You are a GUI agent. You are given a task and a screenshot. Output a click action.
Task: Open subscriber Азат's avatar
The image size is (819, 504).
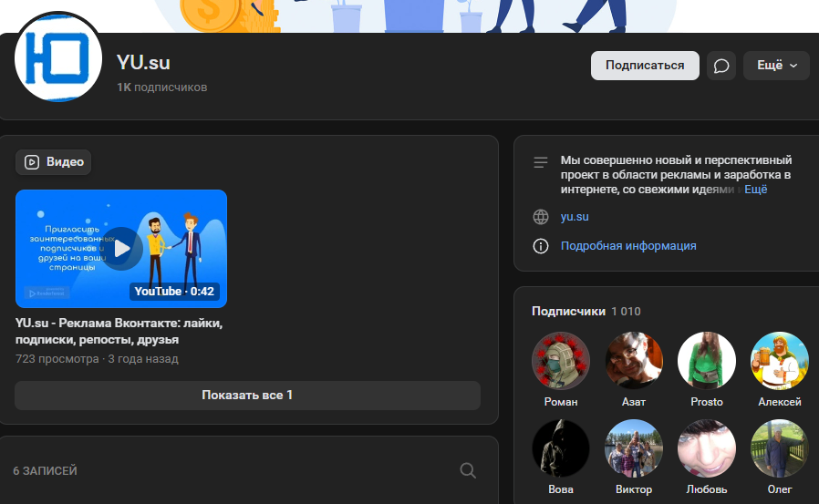(x=634, y=361)
